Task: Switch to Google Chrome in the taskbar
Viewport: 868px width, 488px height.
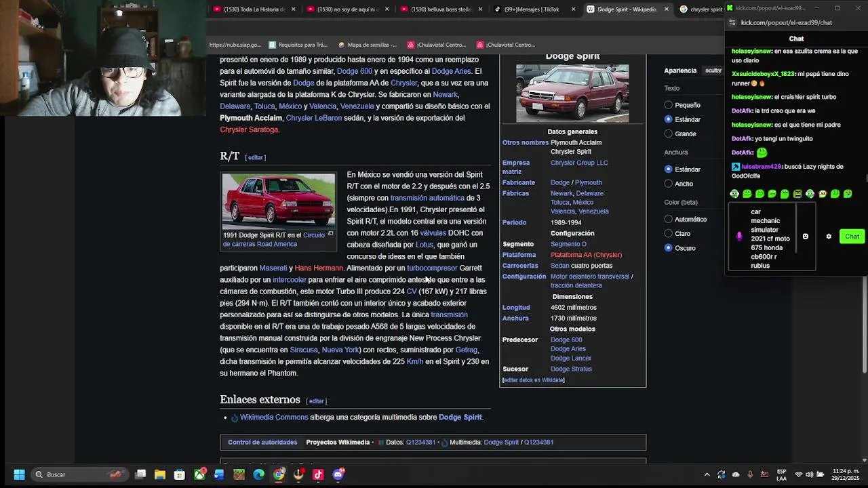Action: 279,474
